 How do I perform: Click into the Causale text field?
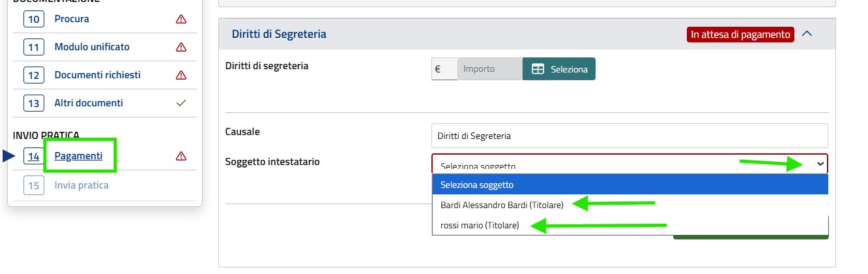[x=629, y=136]
